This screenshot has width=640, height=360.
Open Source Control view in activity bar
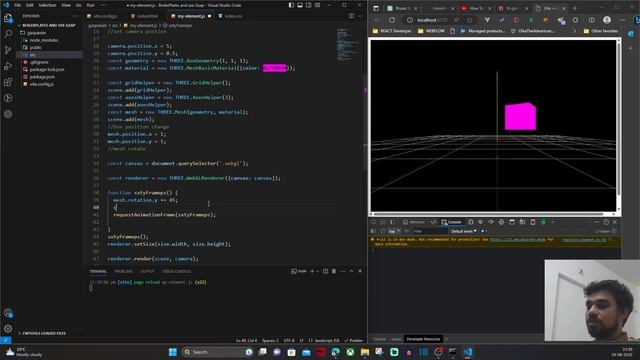click(8, 50)
